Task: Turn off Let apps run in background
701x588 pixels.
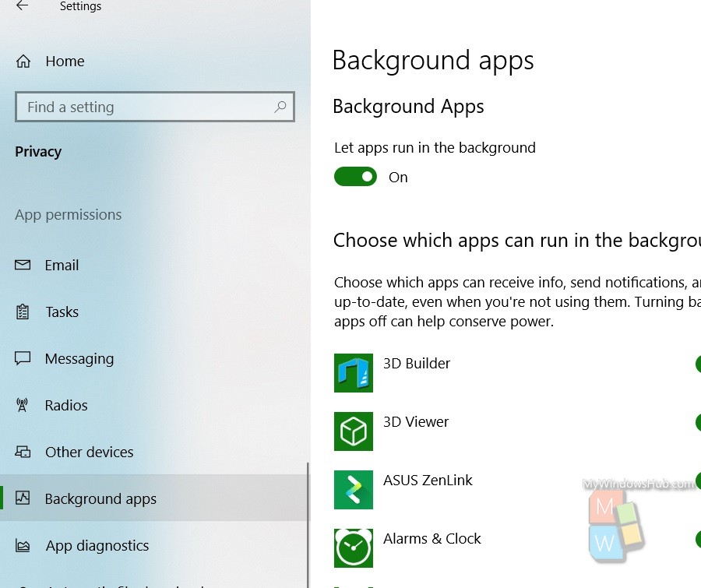Action: click(x=355, y=177)
